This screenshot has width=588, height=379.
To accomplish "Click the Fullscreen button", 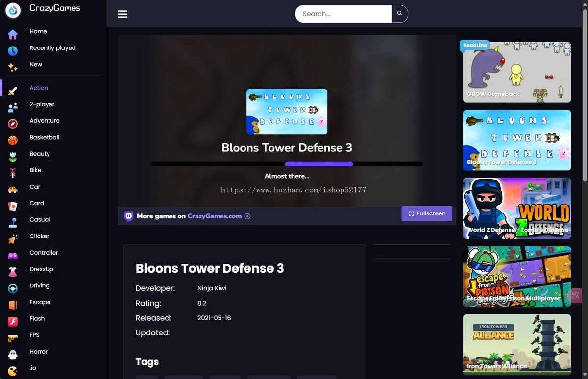I will pyautogui.click(x=427, y=213).
